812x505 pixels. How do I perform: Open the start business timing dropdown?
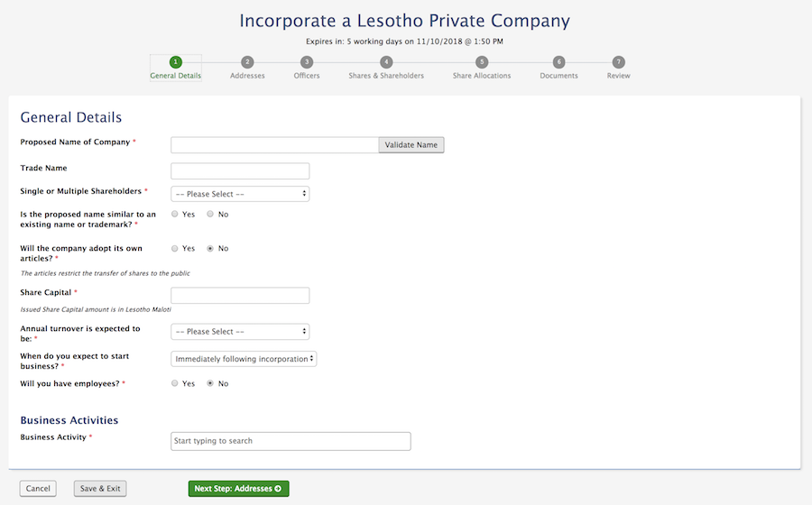click(244, 359)
